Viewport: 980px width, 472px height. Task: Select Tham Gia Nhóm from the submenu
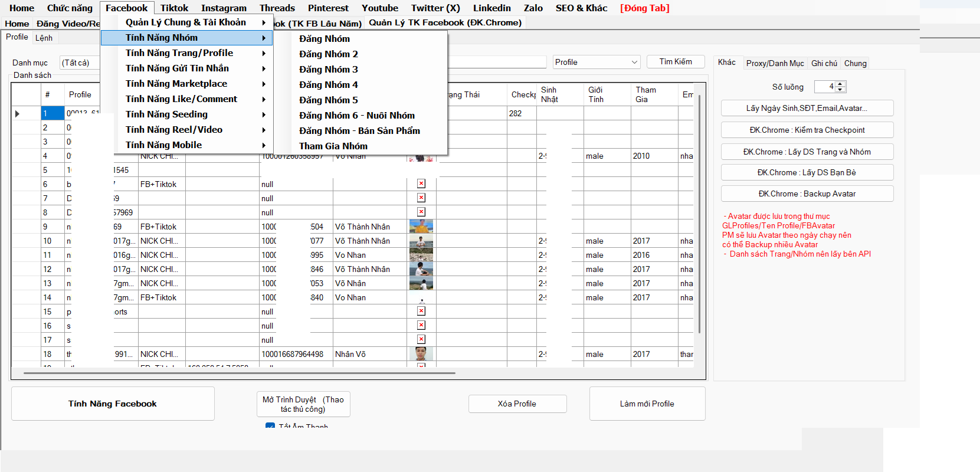pyautogui.click(x=333, y=146)
